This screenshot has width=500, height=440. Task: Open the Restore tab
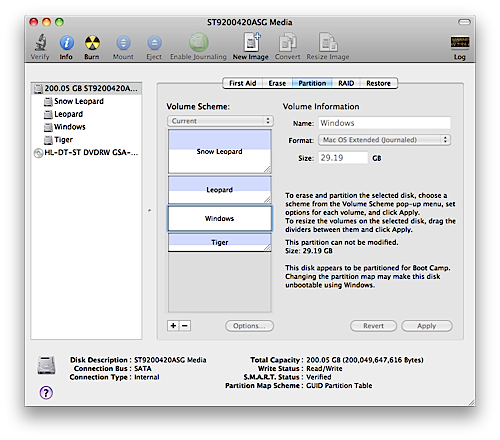378,83
